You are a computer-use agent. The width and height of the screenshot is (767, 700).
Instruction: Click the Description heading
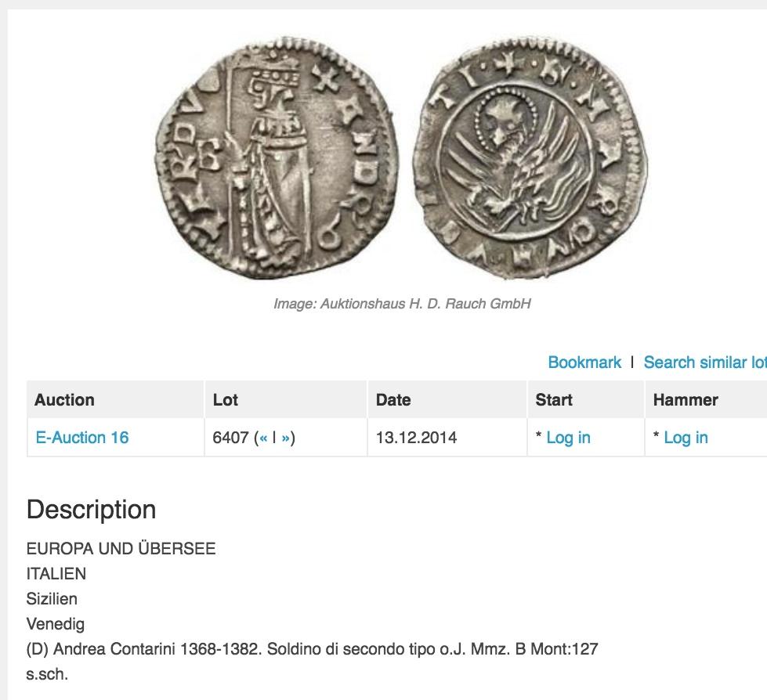91,510
